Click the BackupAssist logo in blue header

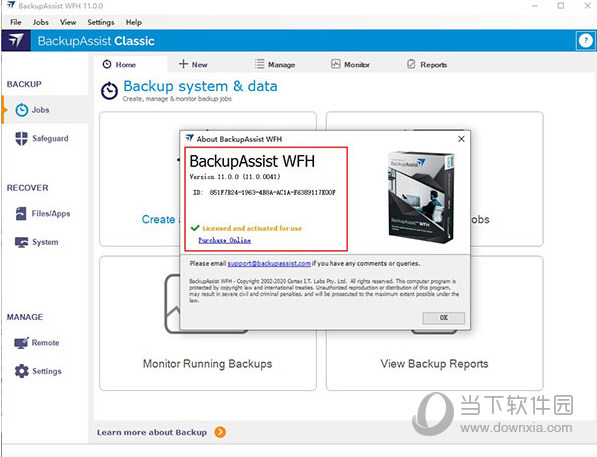16,40
